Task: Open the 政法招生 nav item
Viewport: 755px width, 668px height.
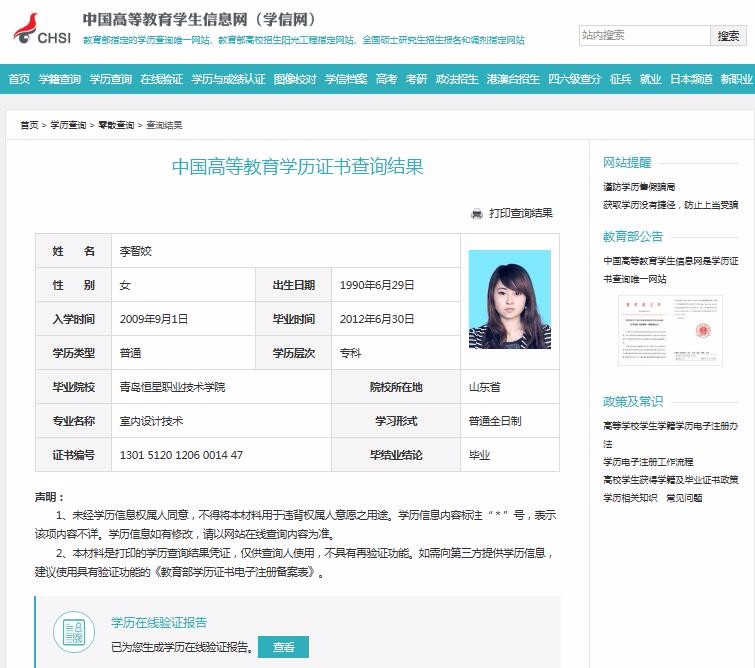Action: click(x=457, y=79)
